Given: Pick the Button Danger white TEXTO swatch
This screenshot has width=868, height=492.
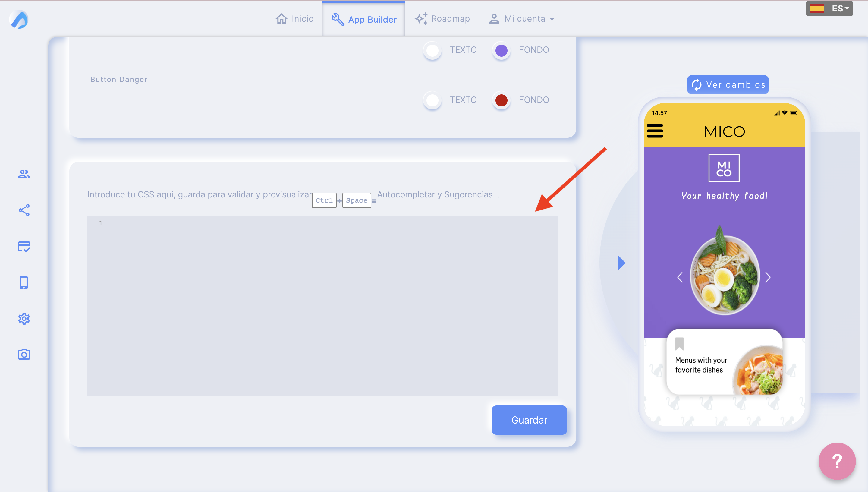Looking at the screenshot, I should (432, 100).
